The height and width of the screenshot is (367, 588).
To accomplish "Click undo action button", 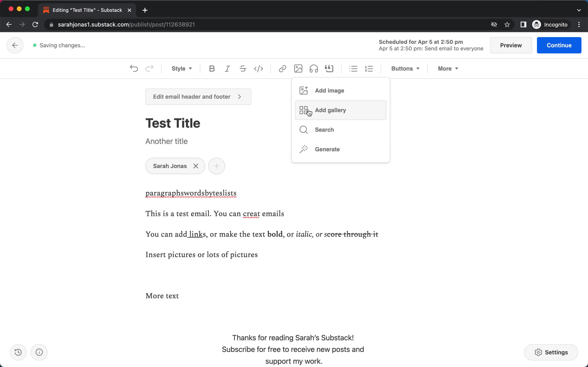I will click(x=134, y=69).
